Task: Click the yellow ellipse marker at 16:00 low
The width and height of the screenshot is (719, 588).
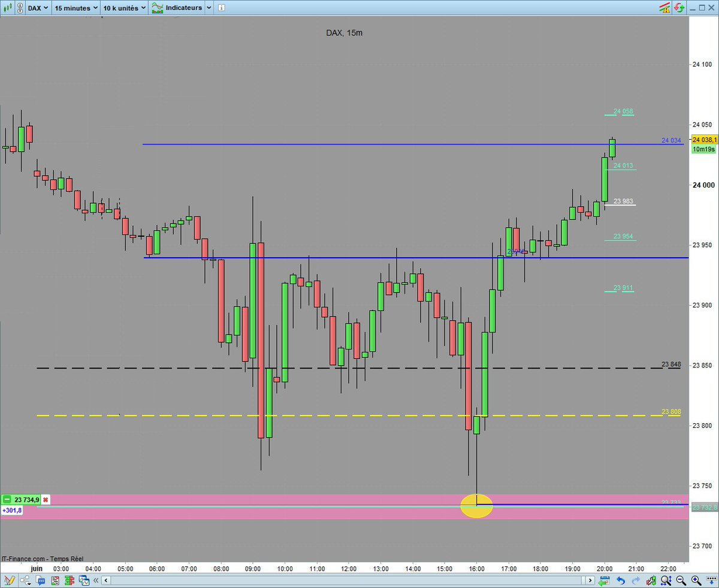Action: coord(476,506)
